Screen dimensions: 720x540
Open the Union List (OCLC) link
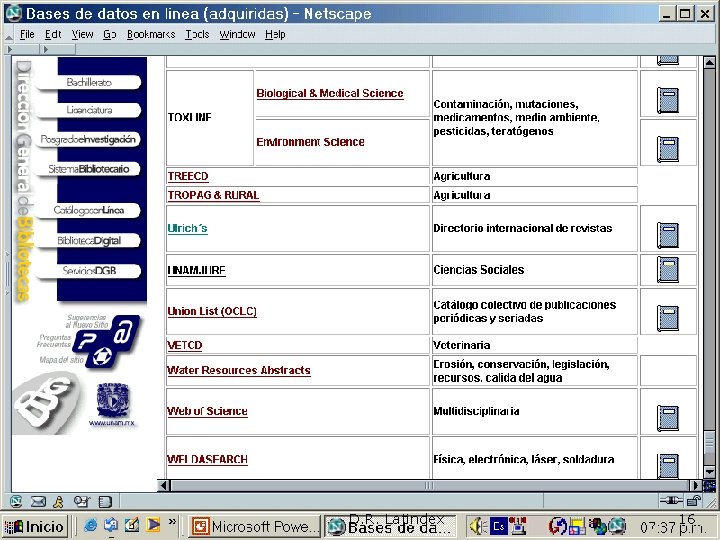212,311
